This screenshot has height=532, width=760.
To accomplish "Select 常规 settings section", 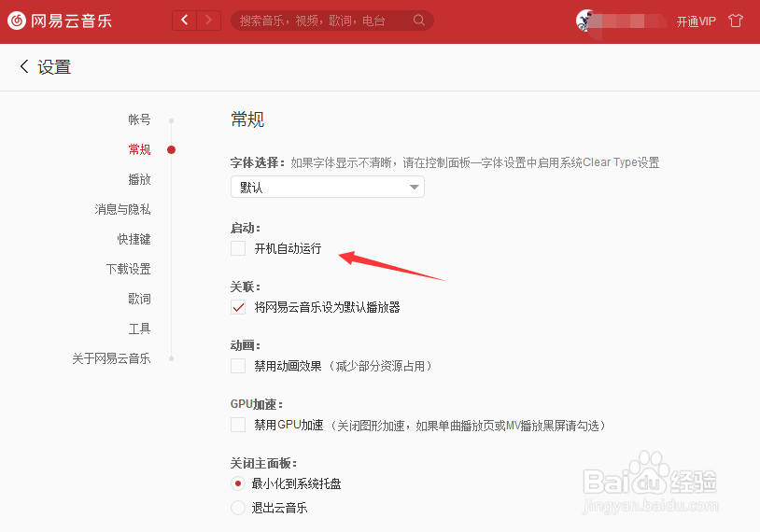I will (x=140, y=149).
